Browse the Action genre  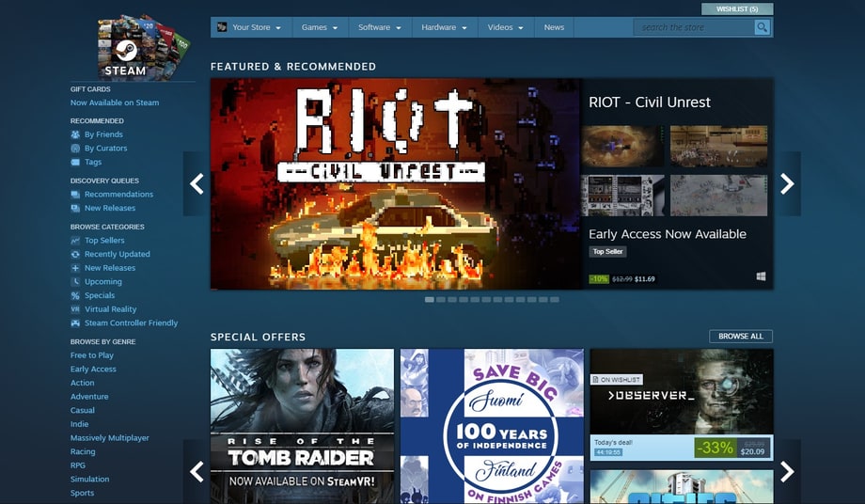coord(82,383)
